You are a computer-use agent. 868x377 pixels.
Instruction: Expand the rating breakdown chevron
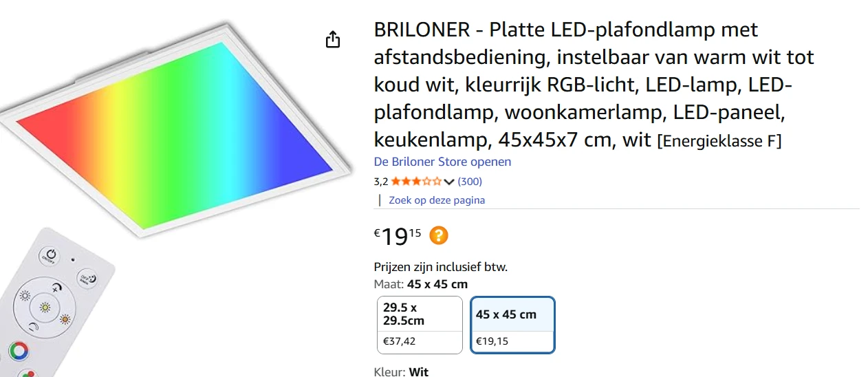coord(449,182)
